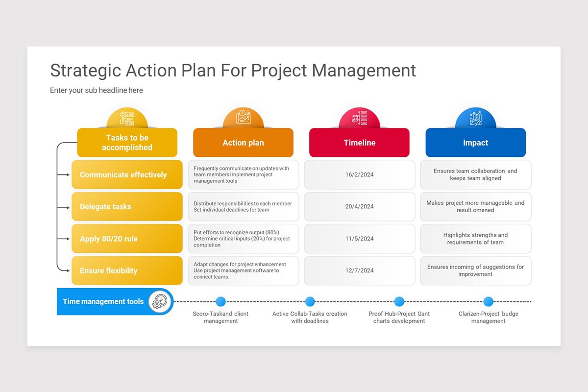Screen dimensions: 588x392
Task: Click the Tasks to be accomplished button
Action: [127, 143]
